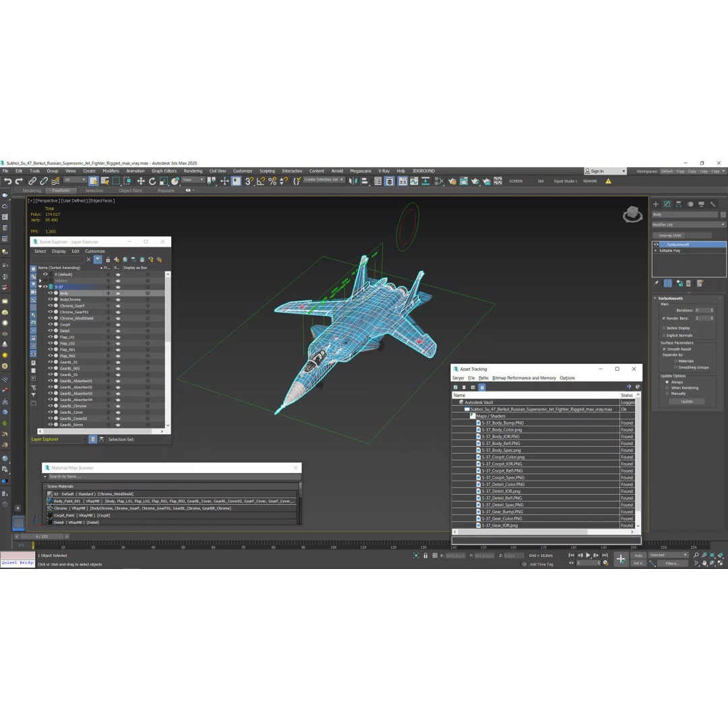Activate the Select and Scale tool
Image resolution: width=728 pixels, height=728 pixels.
pyautogui.click(x=163, y=181)
